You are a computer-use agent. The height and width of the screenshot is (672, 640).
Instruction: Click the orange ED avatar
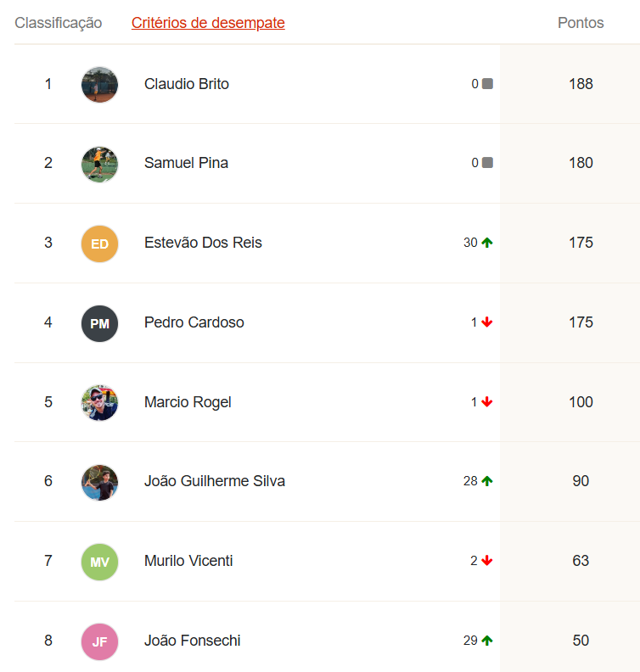99,244
